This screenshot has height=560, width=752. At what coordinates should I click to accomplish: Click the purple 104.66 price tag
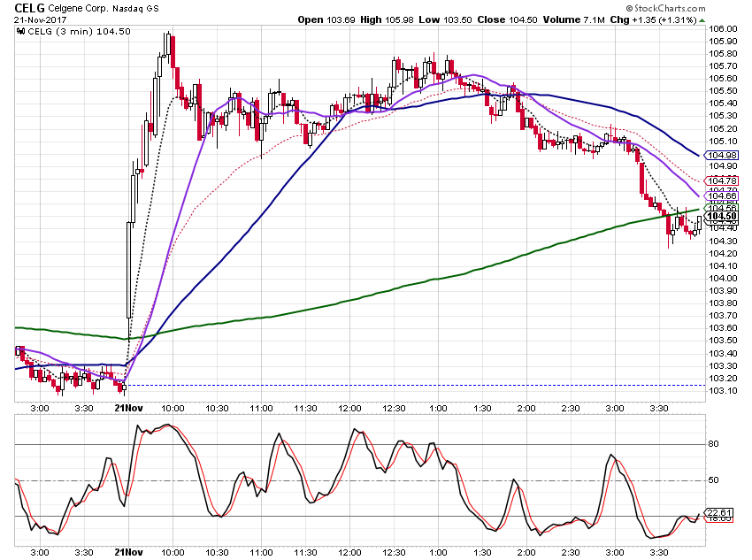(x=722, y=196)
